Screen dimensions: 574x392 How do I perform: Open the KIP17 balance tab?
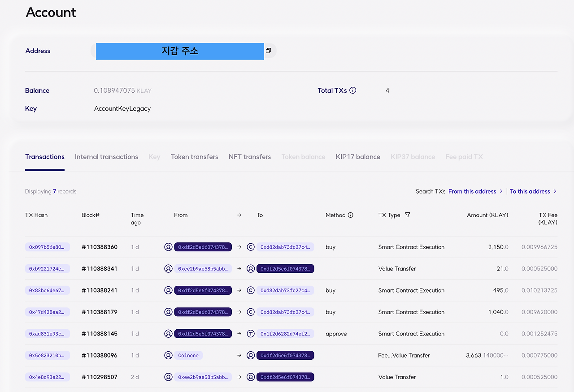[358, 157]
